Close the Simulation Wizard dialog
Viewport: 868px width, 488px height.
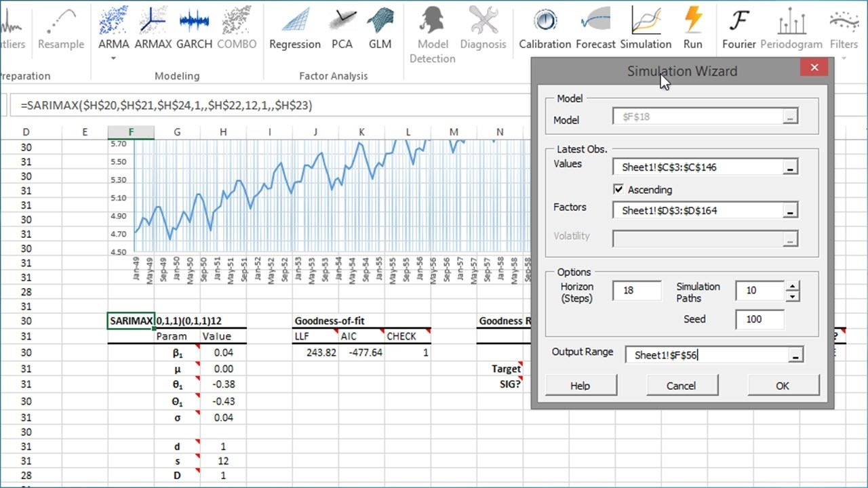(x=814, y=67)
